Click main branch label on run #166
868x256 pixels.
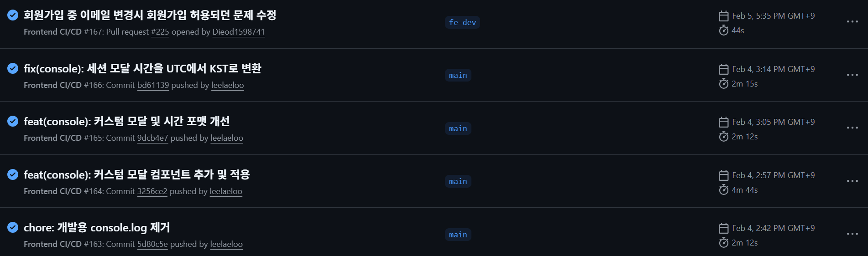point(458,75)
